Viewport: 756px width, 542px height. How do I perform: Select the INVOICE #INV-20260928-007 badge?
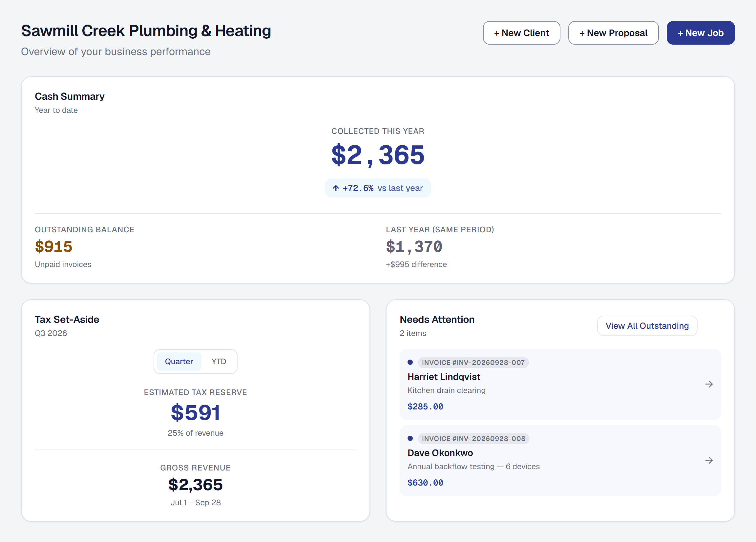[x=473, y=362]
